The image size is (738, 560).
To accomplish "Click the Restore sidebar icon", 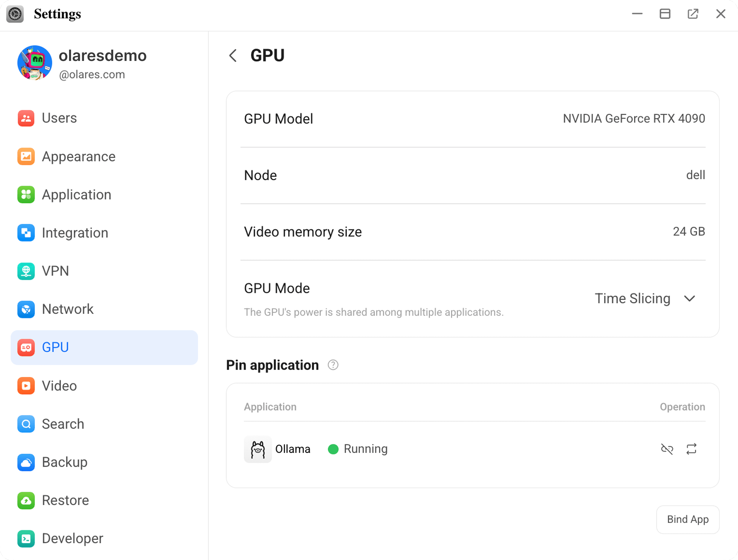I will [26, 500].
